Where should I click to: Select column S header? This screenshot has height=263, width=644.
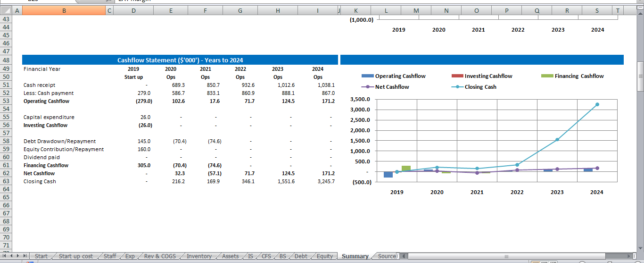[597, 10]
